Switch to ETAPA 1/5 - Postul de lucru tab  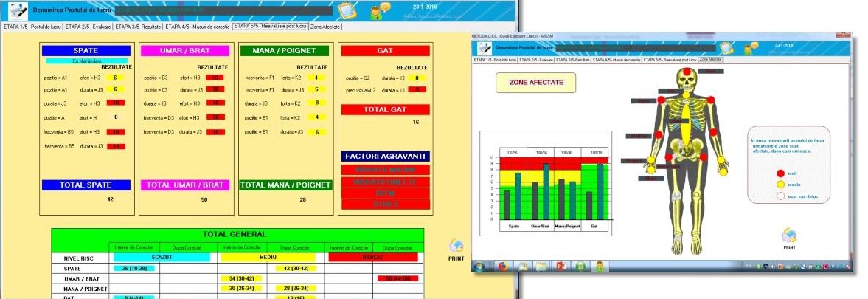point(32,27)
